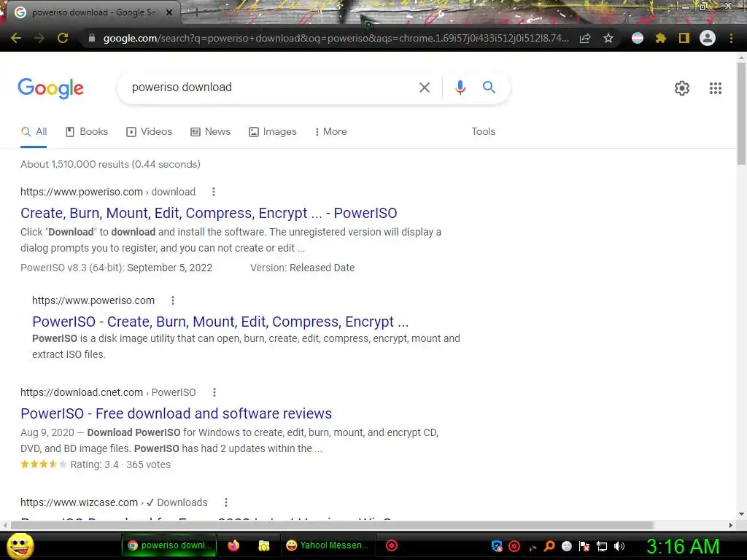The width and height of the screenshot is (747, 560).
Task: Open 'PowerISO - Free download and software reviews'
Action: tap(177, 413)
